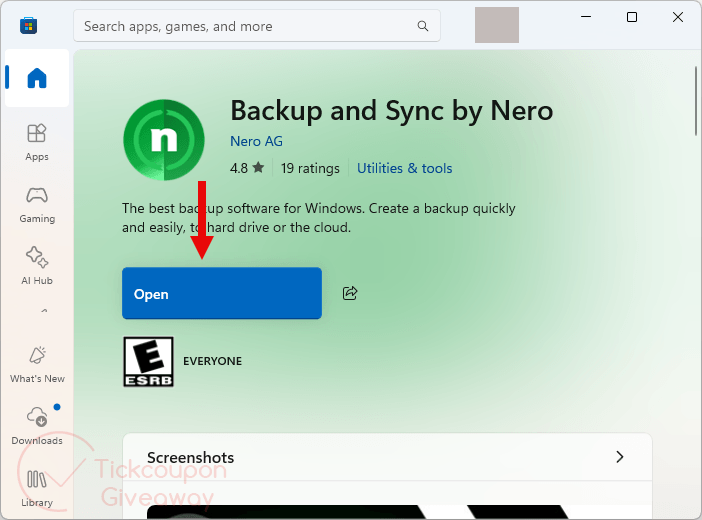Screen dimensions: 702x520
Task: Open the Gaming section
Action: [x=37, y=204]
